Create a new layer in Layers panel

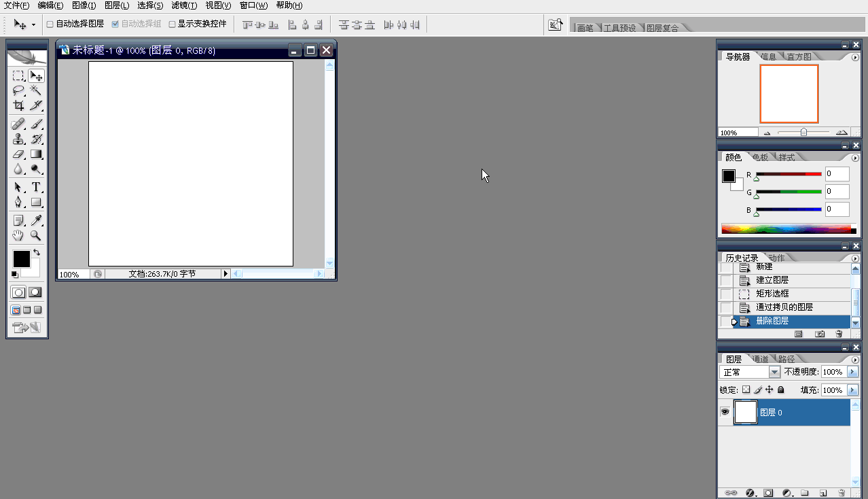(823, 493)
